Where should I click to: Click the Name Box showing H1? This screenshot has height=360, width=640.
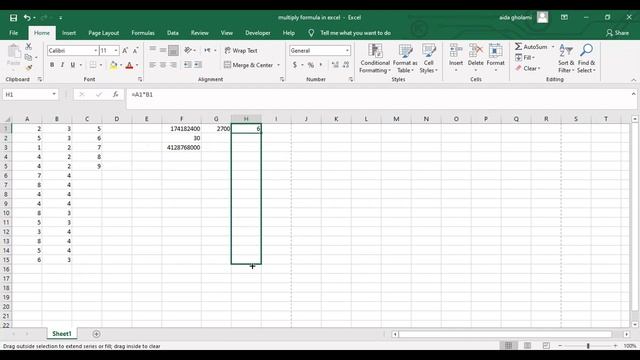click(30, 94)
